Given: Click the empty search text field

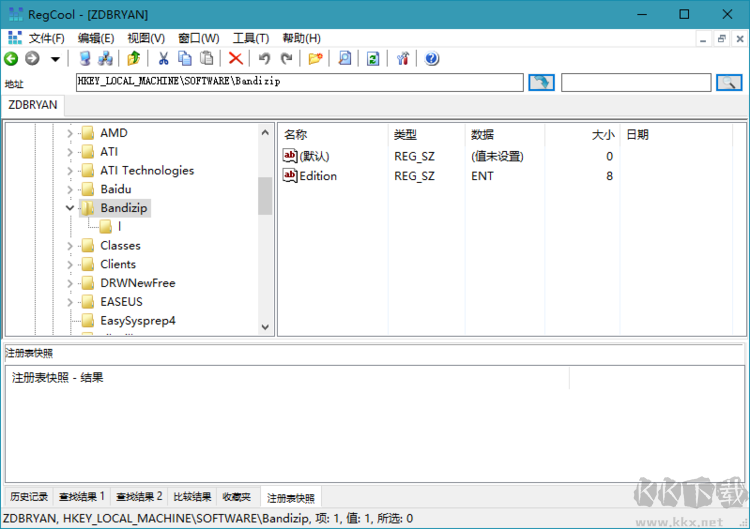Looking at the screenshot, I should point(636,82).
